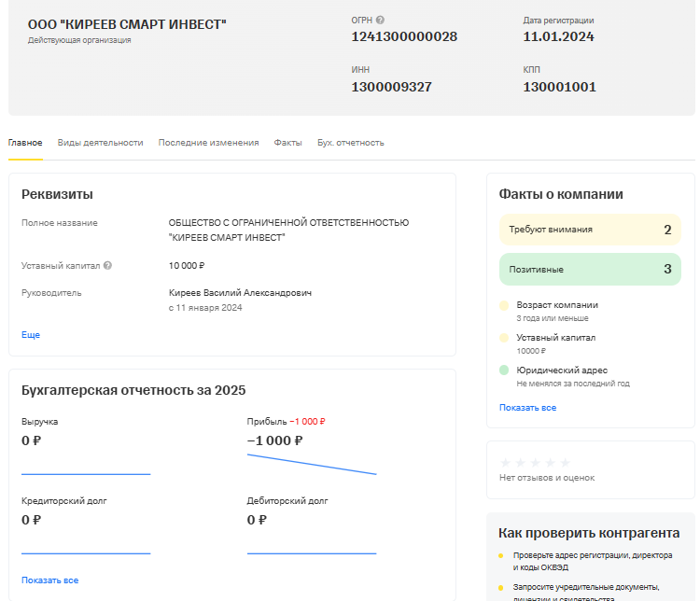Click the Нет отзывов и оценок text
Viewport: 700px width, 601px height.
[547, 477]
